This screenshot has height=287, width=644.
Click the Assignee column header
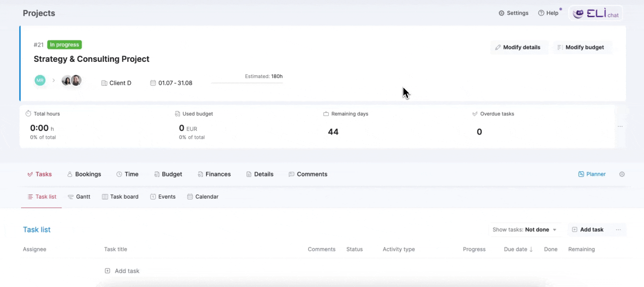coord(35,249)
